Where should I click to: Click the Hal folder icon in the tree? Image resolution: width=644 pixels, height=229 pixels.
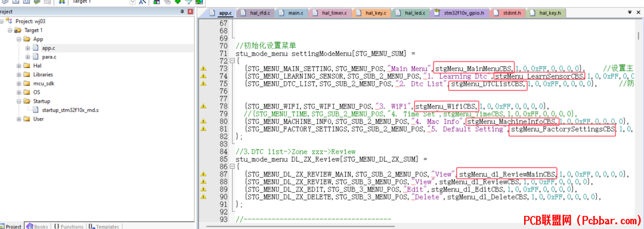27,66
